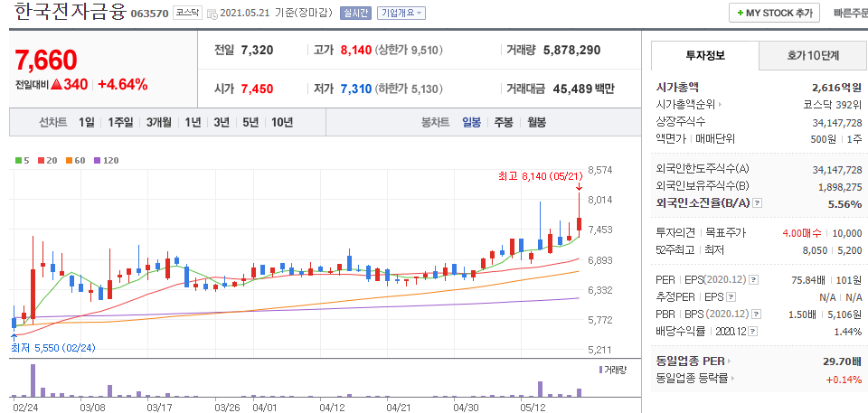The height and width of the screenshot is (413, 868).
Task: Click the stock code 063570
Action: [149, 14]
